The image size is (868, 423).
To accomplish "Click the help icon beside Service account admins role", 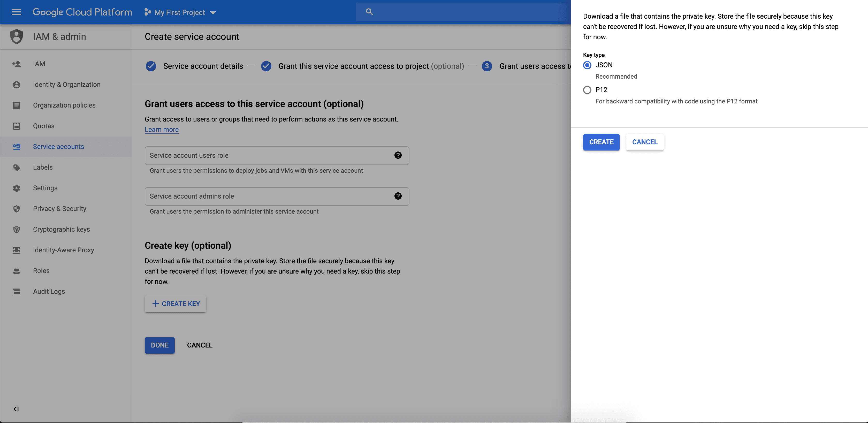I will [x=398, y=196].
